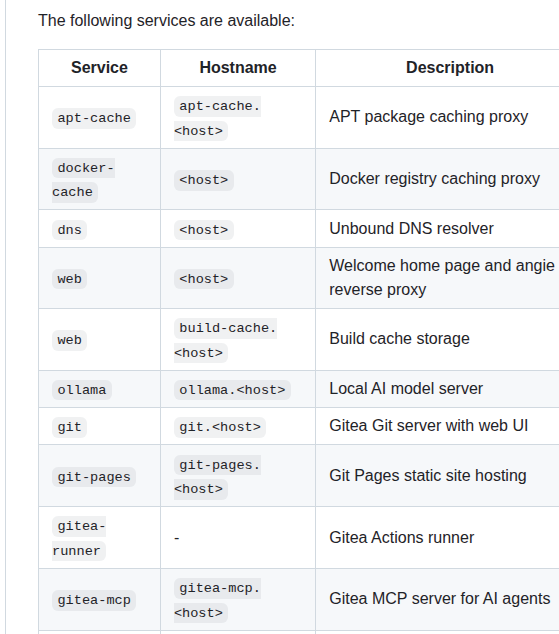This screenshot has width=559, height=634.
Task: Click 'Gitea Git server with web UI' text
Action: [428, 426]
